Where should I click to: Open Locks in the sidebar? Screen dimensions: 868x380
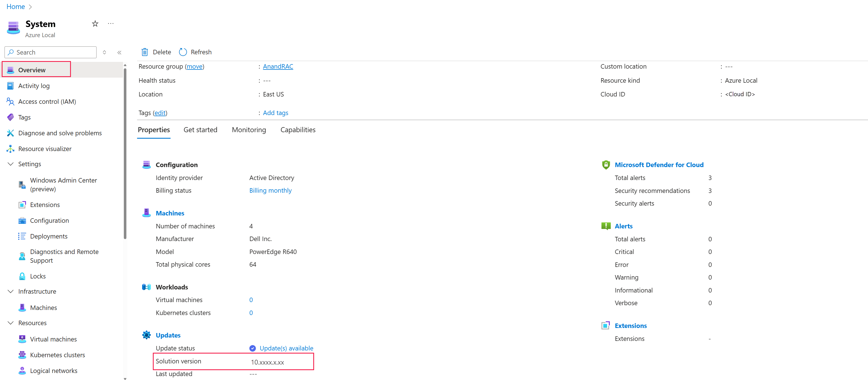point(38,276)
